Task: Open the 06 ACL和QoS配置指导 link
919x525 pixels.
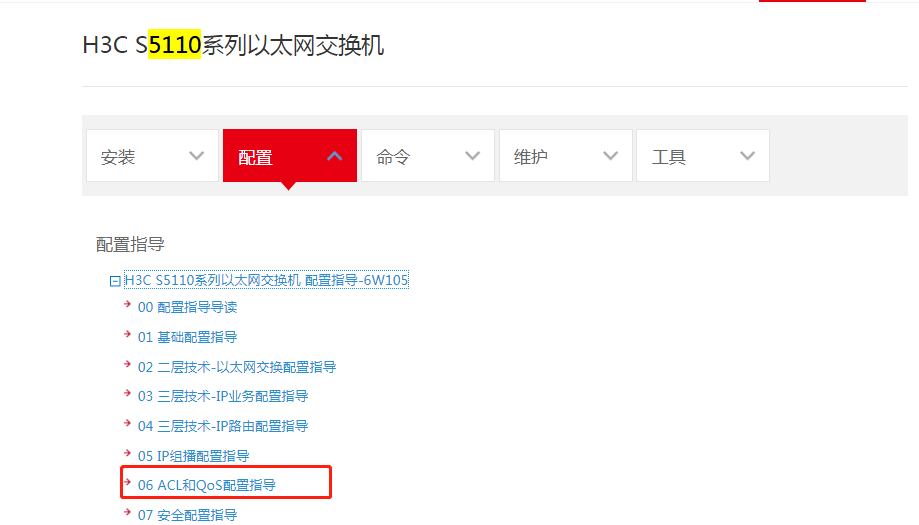Action: (207, 485)
